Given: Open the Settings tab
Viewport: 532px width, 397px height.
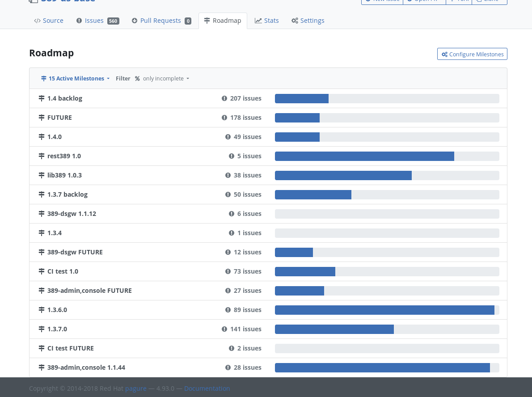Looking at the screenshot, I should tap(308, 21).
